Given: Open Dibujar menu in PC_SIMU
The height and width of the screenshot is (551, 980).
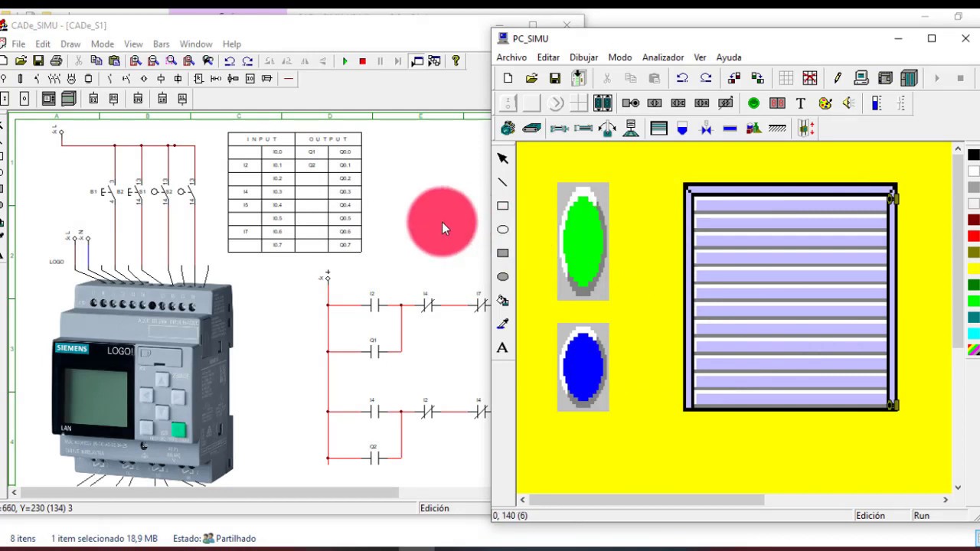Looking at the screenshot, I should (583, 57).
